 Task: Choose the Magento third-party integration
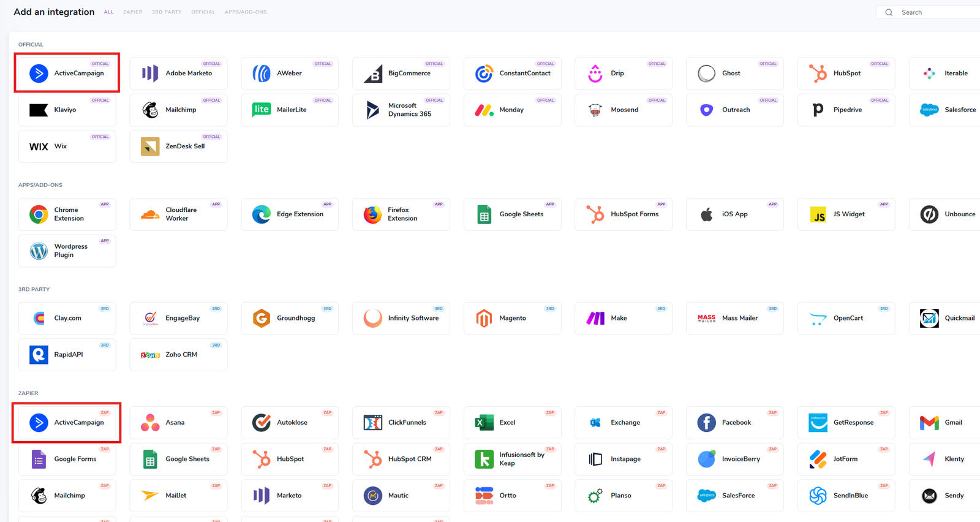512,318
